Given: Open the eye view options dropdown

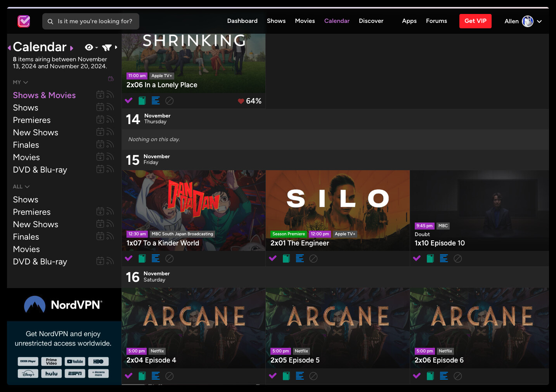Looking at the screenshot, I should click(x=91, y=47).
